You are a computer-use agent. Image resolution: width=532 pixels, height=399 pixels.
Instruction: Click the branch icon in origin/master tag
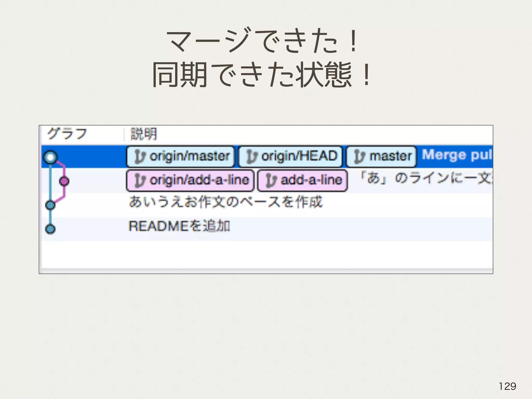point(141,157)
